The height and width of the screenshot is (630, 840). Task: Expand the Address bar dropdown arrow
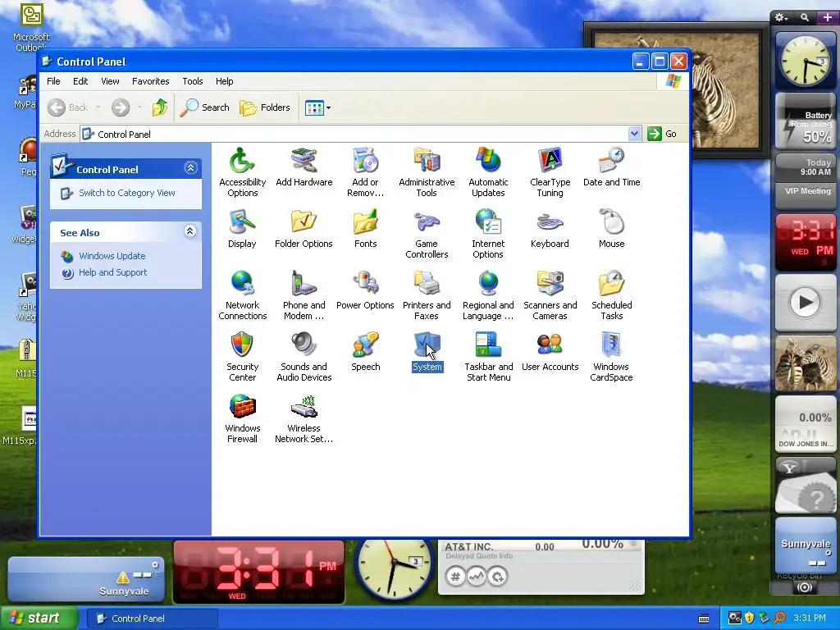(634, 134)
